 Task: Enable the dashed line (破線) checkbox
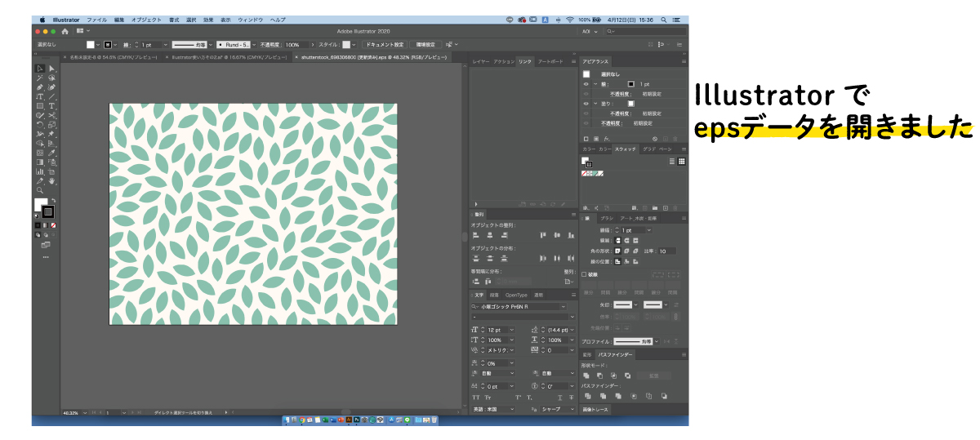click(583, 274)
